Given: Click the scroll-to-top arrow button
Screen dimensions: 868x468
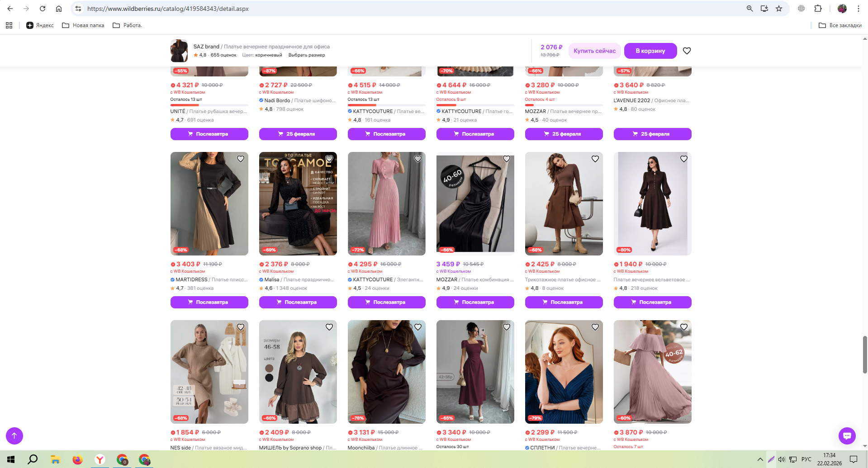Looking at the screenshot, I should point(14,435).
